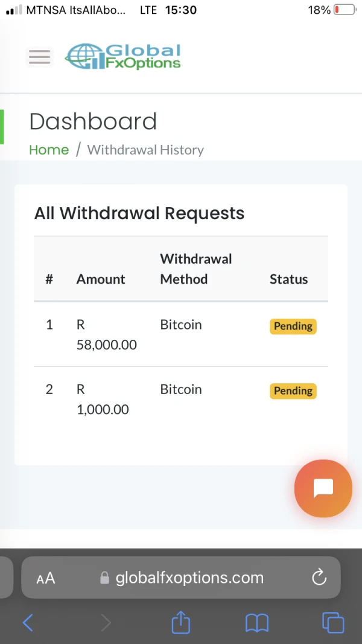Tap the Safari back arrow

[28, 622]
